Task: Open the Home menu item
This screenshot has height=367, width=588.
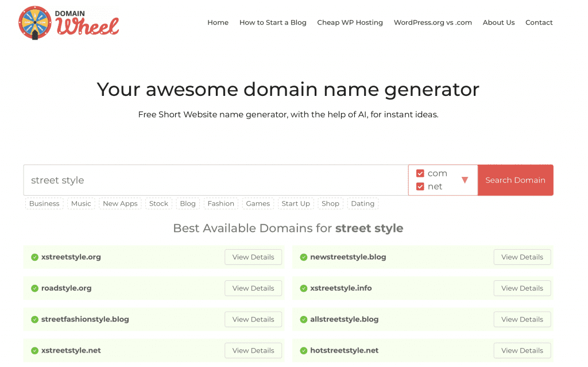Action: pos(218,22)
